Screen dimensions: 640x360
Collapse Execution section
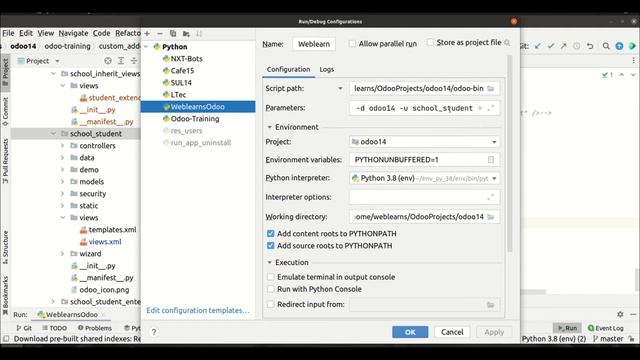point(269,262)
